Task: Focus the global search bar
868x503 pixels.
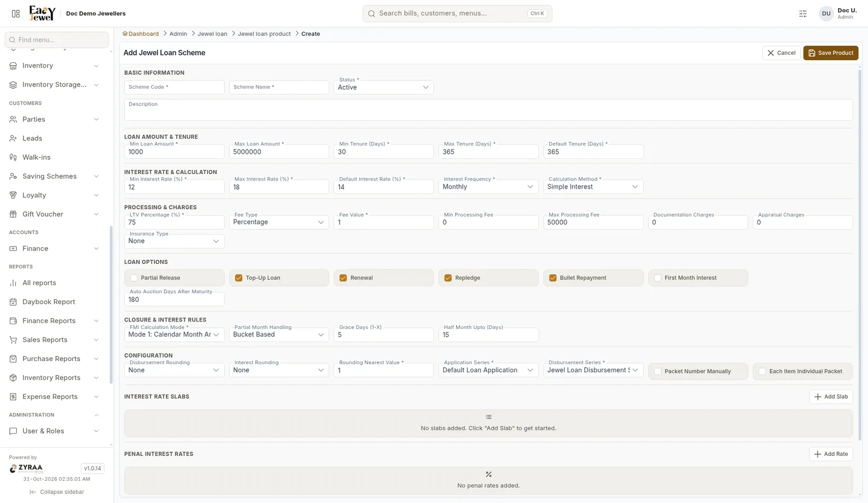Action: pos(457,14)
